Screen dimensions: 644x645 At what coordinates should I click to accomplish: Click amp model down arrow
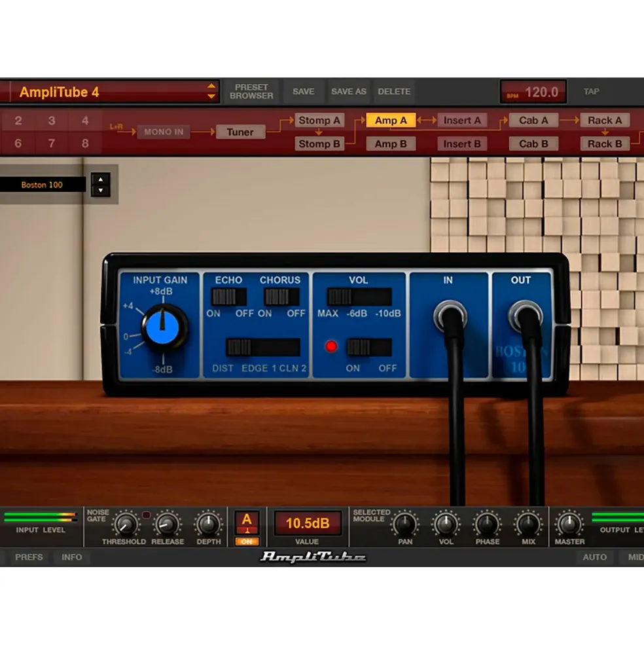(x=101, y=191)
